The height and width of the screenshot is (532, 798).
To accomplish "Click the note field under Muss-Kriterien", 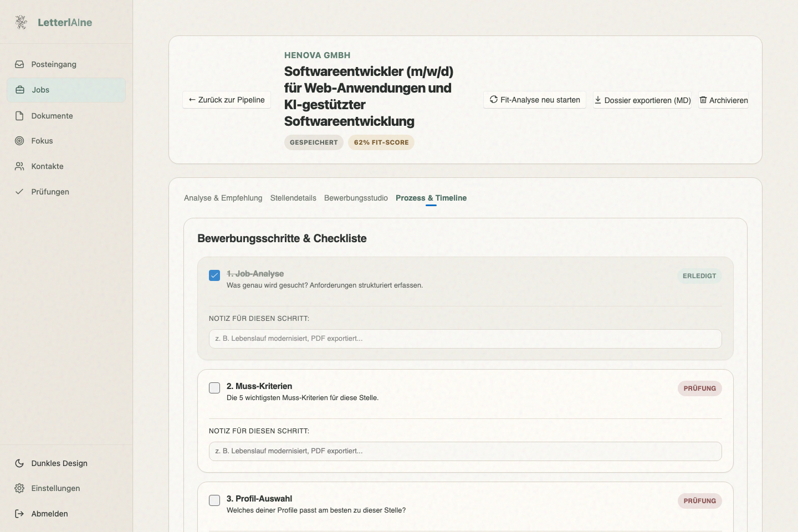I will pyautogui.click(x=465, y=451).
